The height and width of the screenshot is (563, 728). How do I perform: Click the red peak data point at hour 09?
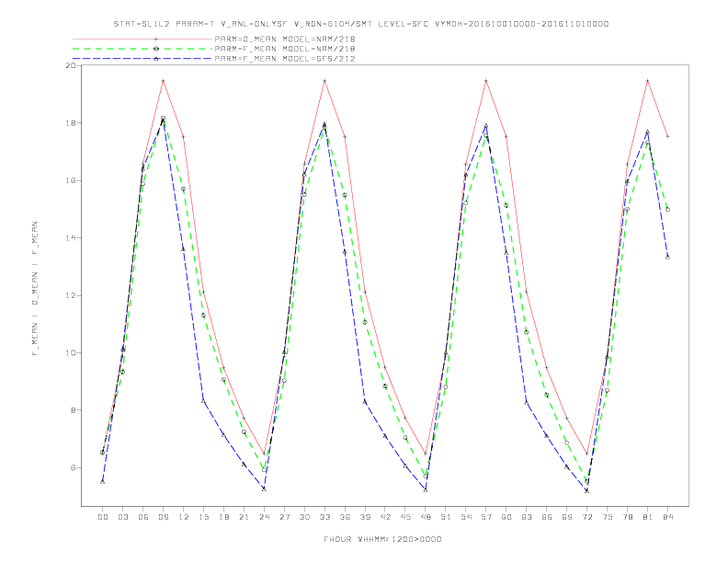pos(163,81)
